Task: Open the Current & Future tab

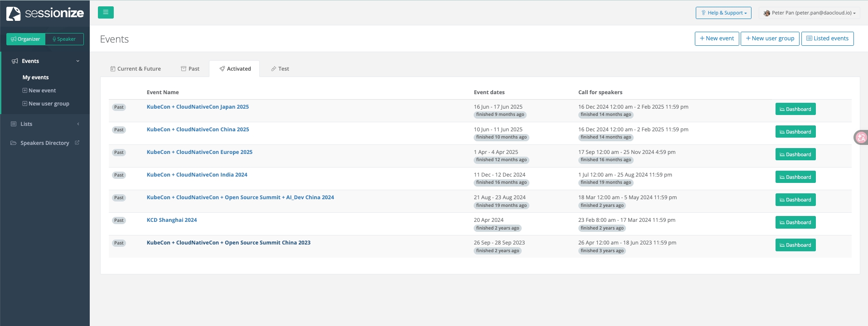Action: point(136,69)
